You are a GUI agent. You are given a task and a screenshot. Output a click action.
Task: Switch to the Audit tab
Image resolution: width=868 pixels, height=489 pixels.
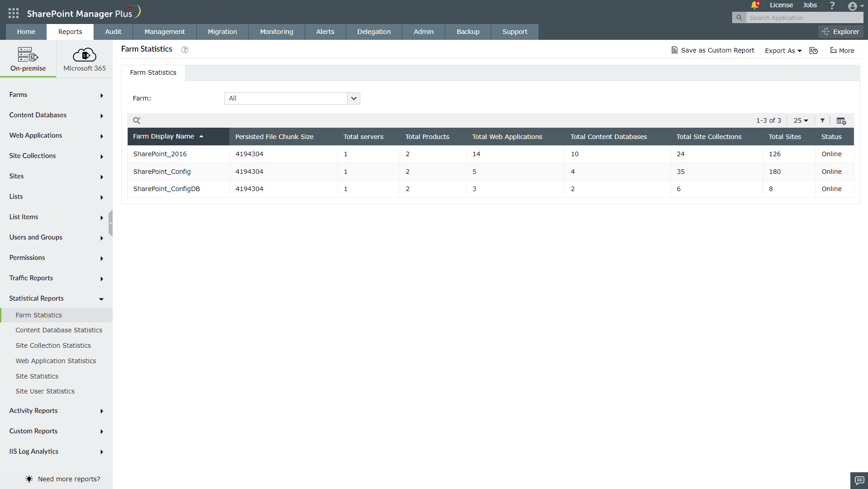coord(113,32)
